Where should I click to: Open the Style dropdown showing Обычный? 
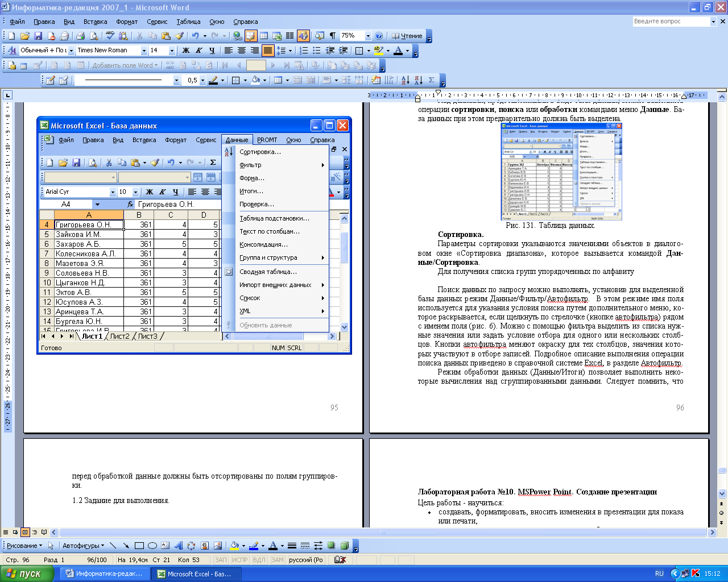tap(71, 51)
